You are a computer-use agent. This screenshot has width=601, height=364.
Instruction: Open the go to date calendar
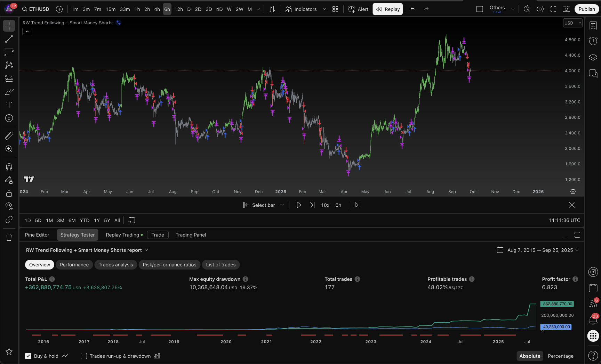(x=131, y=220)
